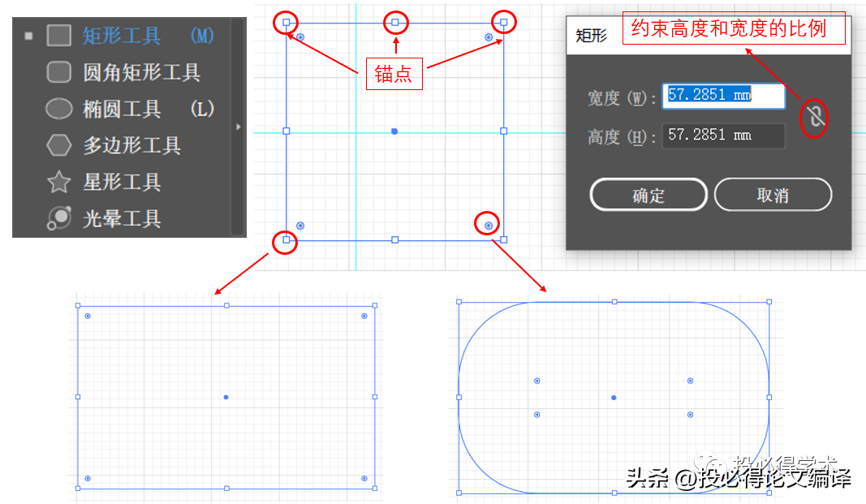Click right-middle handle of top square
866x504 pixels.
click(504, 131)
